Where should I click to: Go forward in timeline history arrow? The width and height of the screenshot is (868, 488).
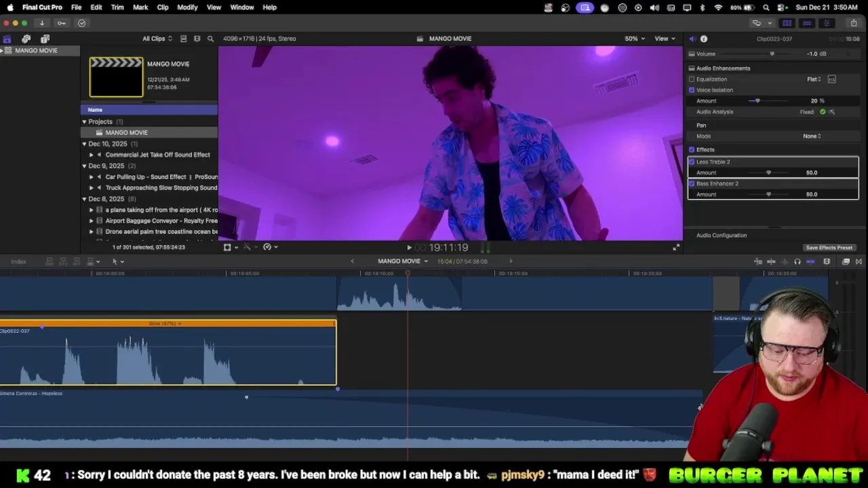coord(511,261)
